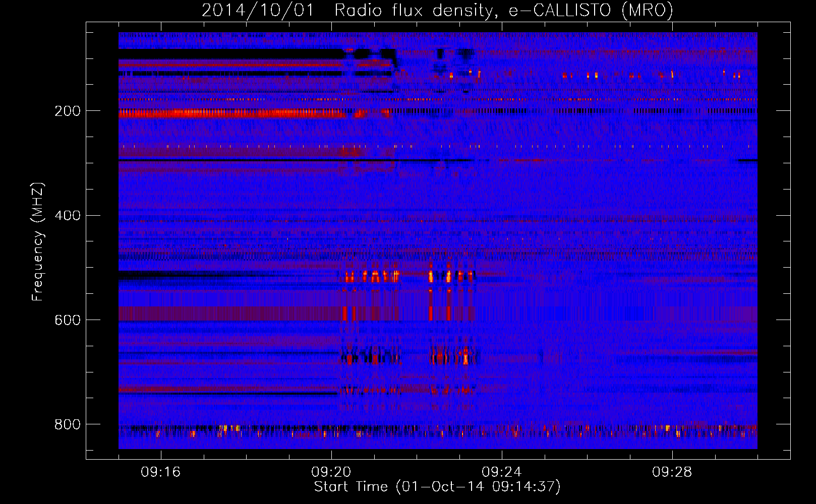This screenshot has width=816, height=504.
Task: Click the 400 frequency tick label
Action: click(x=68, y=216)
